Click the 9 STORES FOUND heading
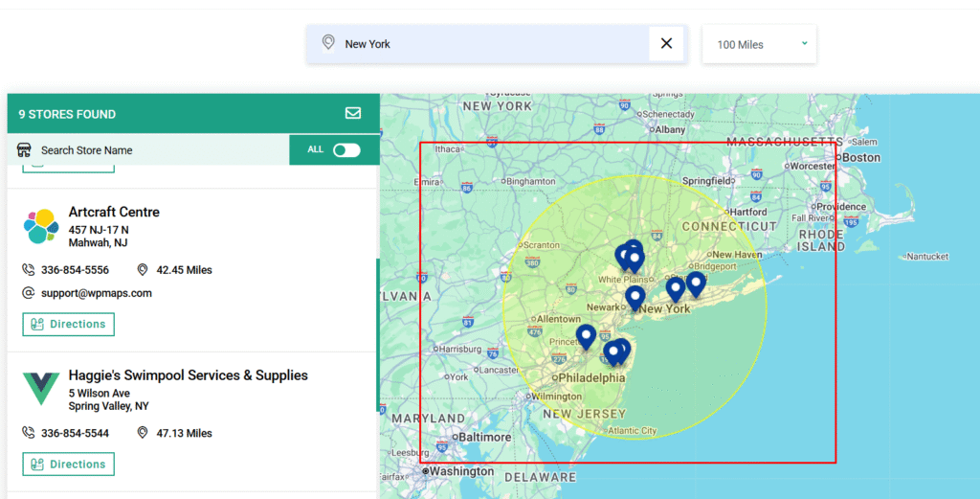Image resolution: width=980 pixels, height=499 pixels. click(x=67, y=114)
